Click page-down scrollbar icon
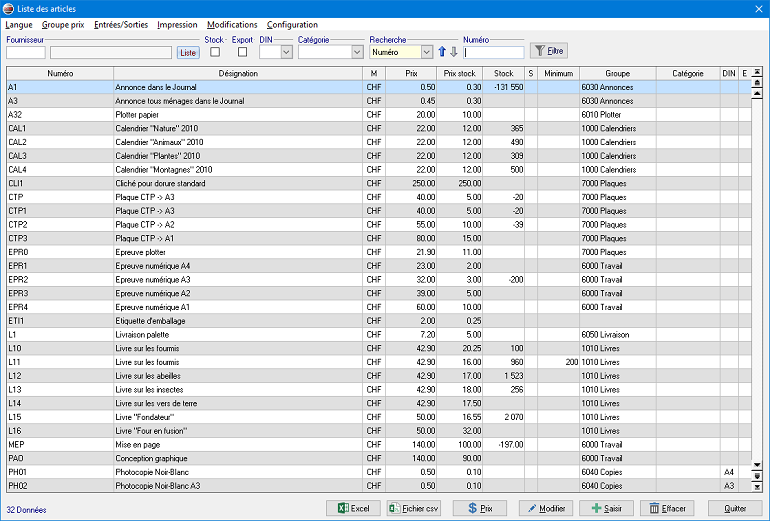 coord(757,476)
